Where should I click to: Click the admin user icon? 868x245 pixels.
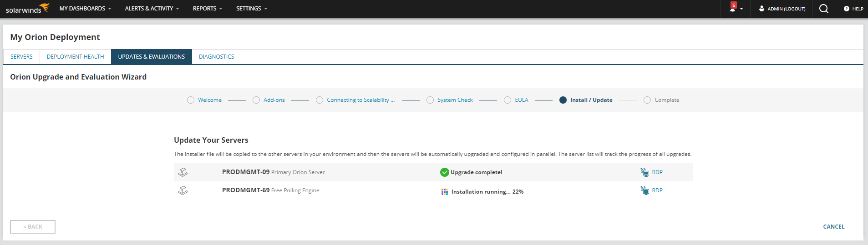pos(761,9)
